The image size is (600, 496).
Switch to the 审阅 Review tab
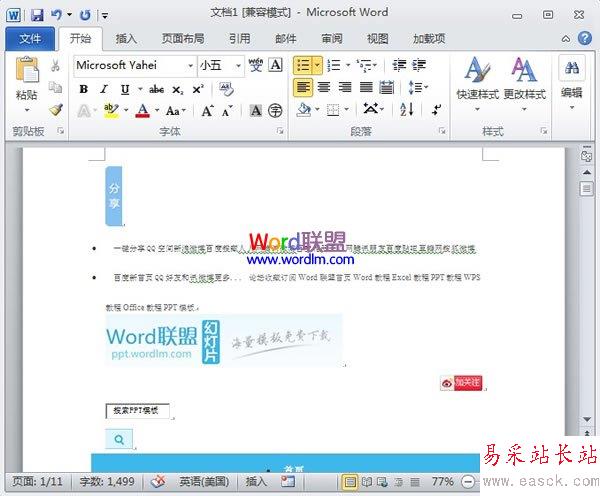pos(332,38)
